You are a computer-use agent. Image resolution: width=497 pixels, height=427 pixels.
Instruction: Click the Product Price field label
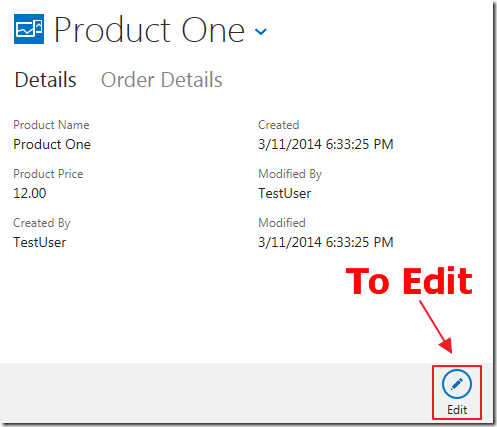click(x=48, y=174)
